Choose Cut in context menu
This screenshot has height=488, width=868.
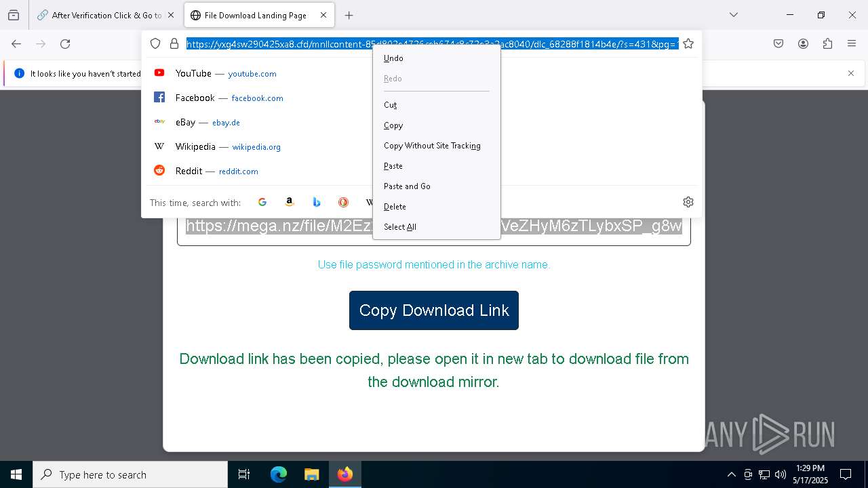[x=437, y=105]
